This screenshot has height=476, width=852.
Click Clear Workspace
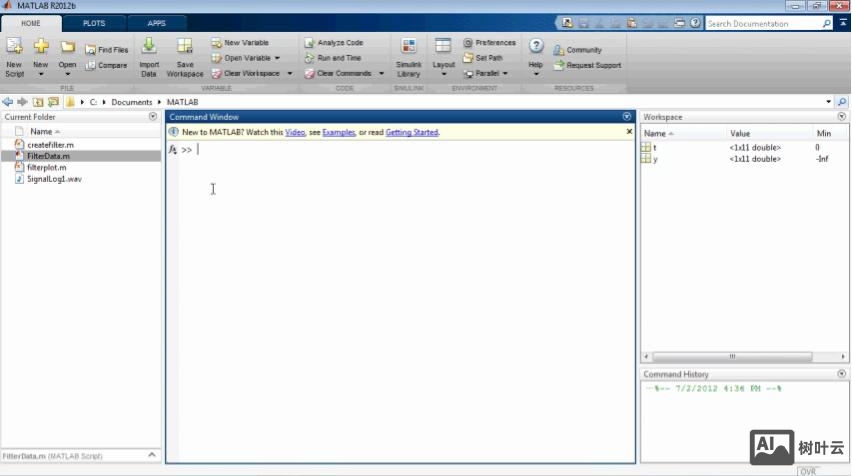246,73
